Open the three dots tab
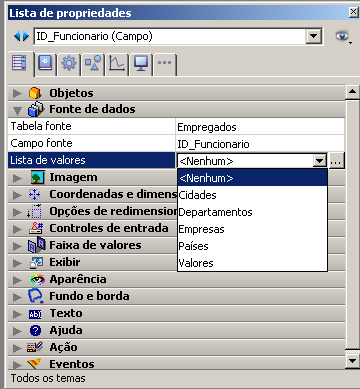This screenshot has width=360, height=389. coord(165,63)
